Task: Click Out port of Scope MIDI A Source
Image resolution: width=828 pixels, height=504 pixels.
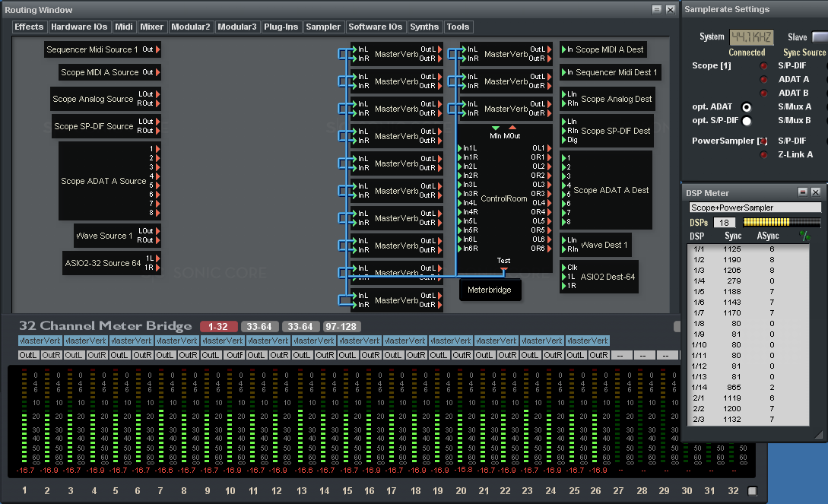Action: 157,72
